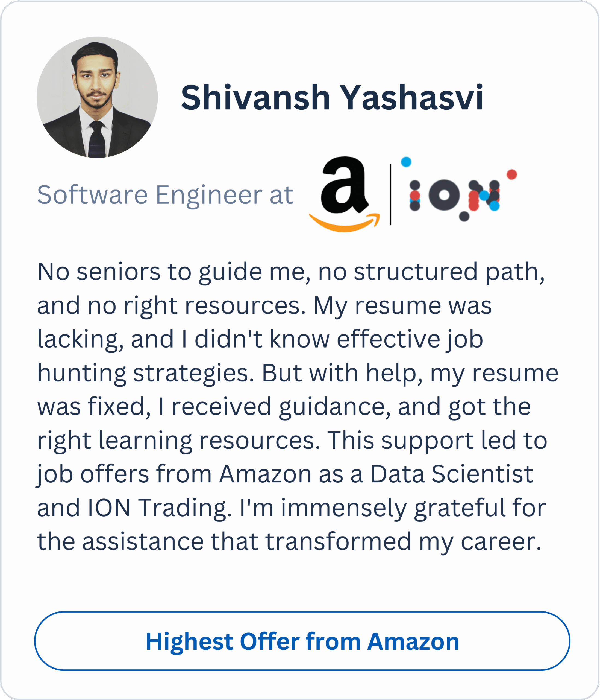The image size is (600, 700).
Task: Click the hunting strategies text line
Action: point(145,373)
